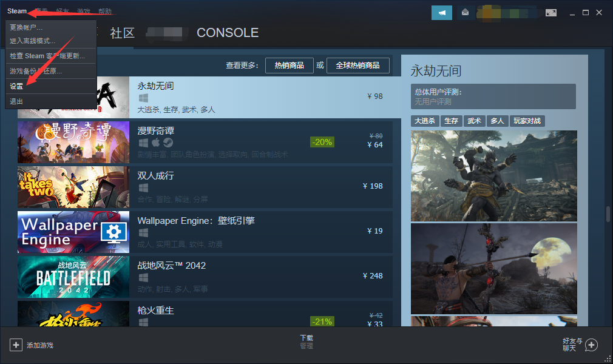This screenshot has height=364, width=613.
Task: Open the inbox envelope icon
Action: (465, 13)
